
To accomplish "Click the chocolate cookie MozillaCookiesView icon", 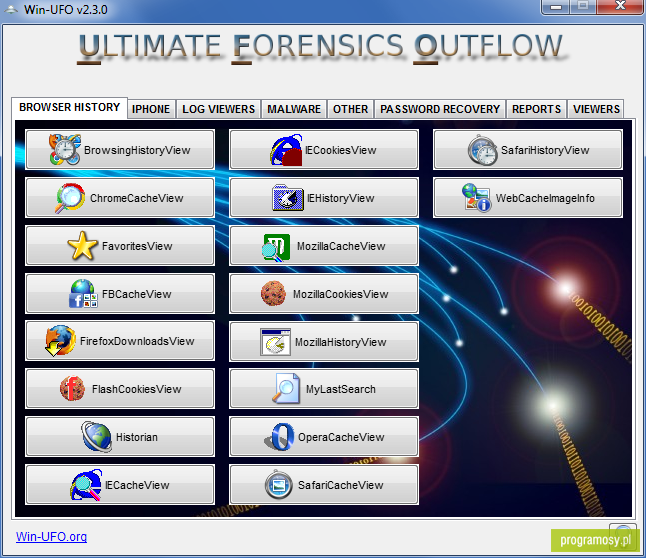I will coord(273,293).
